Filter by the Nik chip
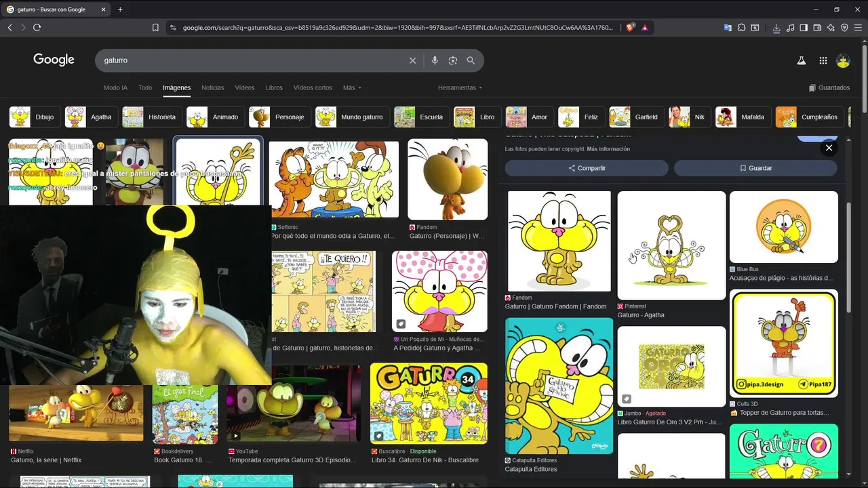Image resolution: width=868 pixels, height=488 pixels. pyautogui.click(x=690, y=117)
